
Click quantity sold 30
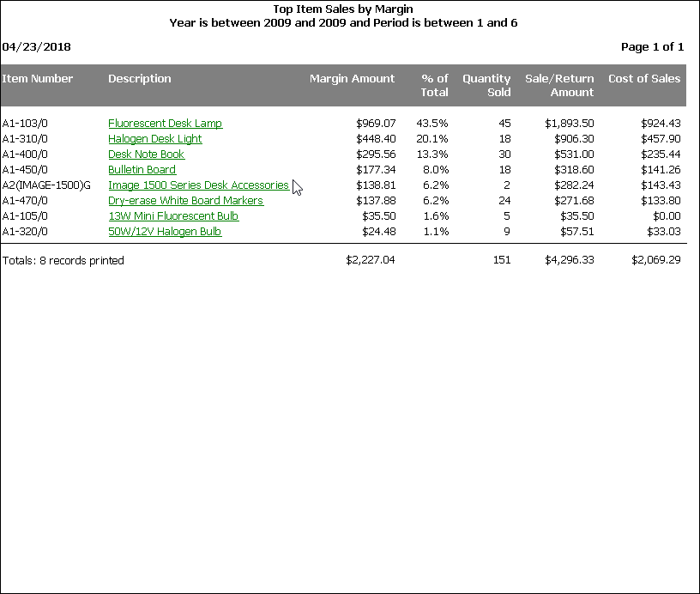505,155
